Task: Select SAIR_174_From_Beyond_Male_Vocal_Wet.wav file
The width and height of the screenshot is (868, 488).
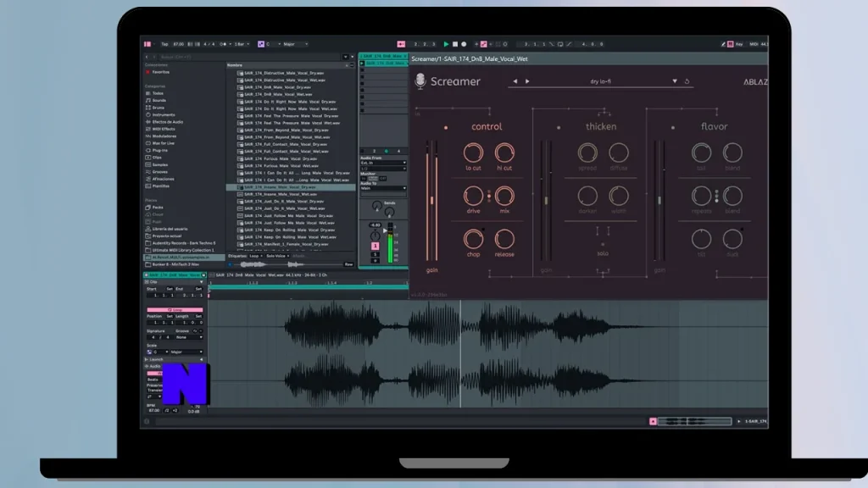Action: pos(287,136)
